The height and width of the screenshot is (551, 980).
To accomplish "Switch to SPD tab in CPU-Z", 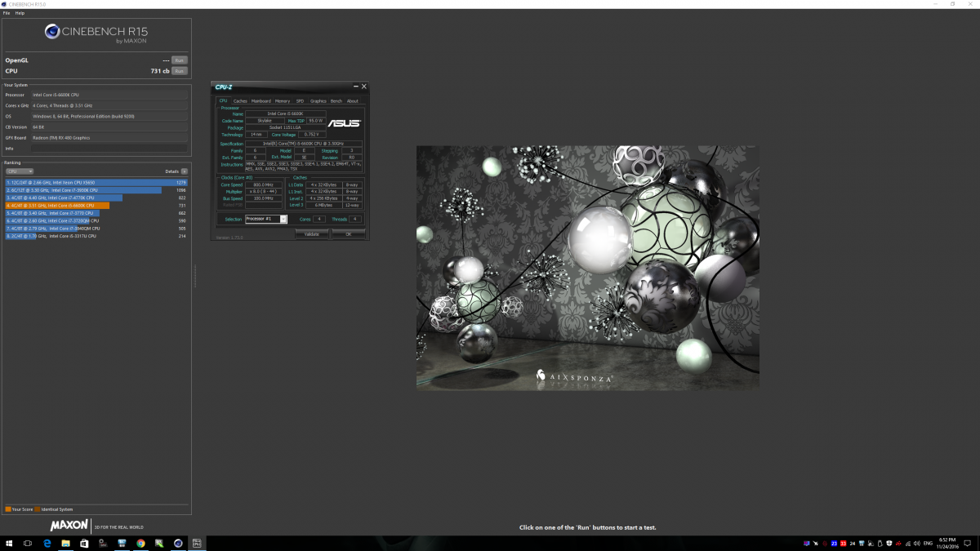I will tap(300, 101).
